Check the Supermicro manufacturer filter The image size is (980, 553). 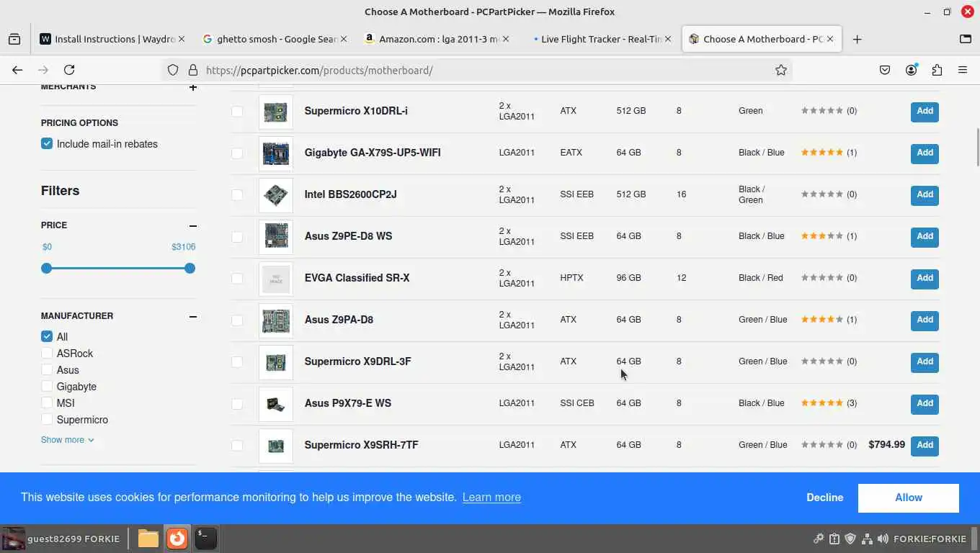pyautogui.click(x=47, y=420)
